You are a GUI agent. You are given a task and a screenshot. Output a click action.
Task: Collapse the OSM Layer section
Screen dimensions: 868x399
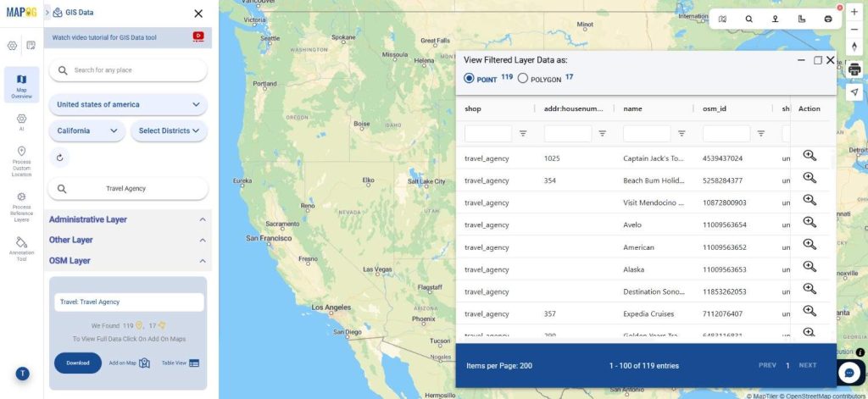pyautogui.click(x=203, y=261)
